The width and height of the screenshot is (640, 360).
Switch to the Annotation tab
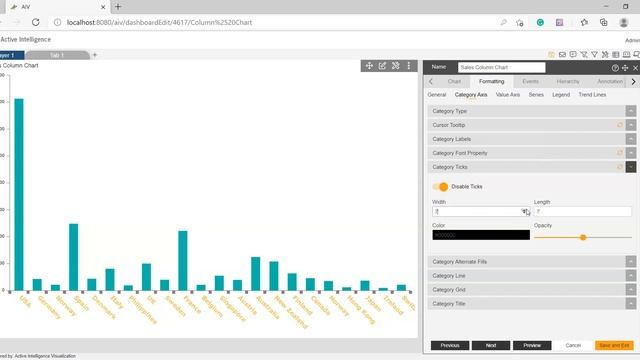[x=610, y=81]
